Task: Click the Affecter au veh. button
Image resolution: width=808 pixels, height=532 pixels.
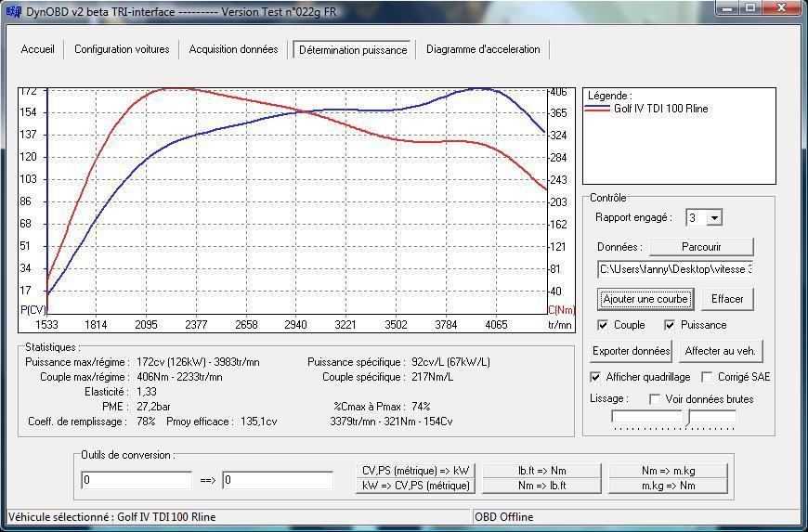Action: coord(721,351)
